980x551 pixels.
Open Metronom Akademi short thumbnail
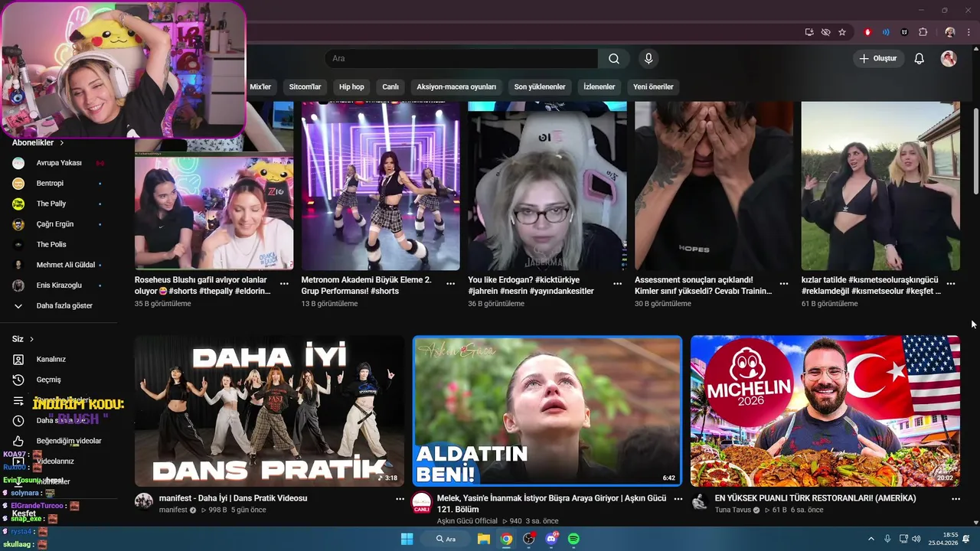(381, 186)
